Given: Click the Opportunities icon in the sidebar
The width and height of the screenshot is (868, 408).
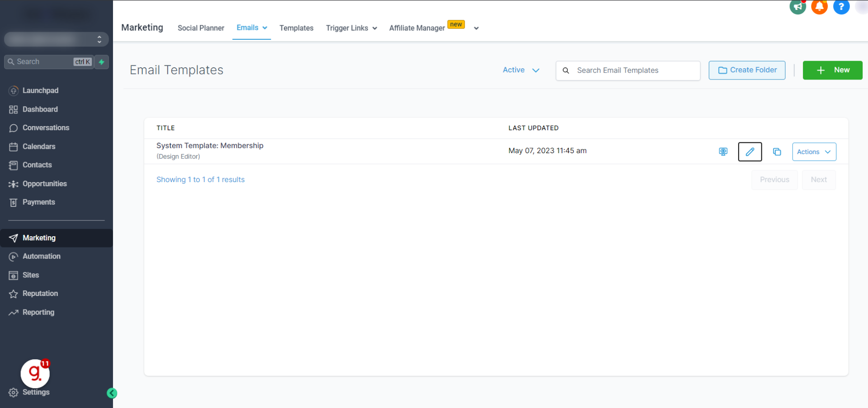Looking at the screenshot, I should click(x=14, y=184).
